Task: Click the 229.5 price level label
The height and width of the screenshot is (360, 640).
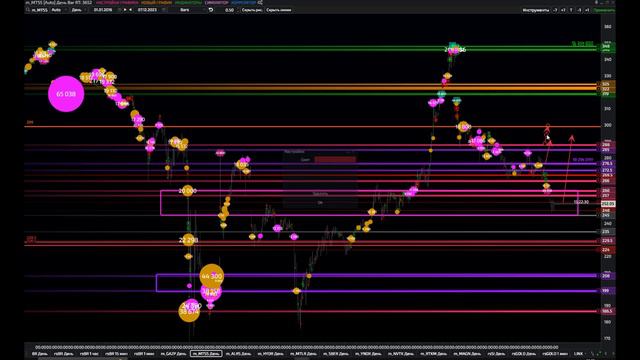Action: (607, 241)
